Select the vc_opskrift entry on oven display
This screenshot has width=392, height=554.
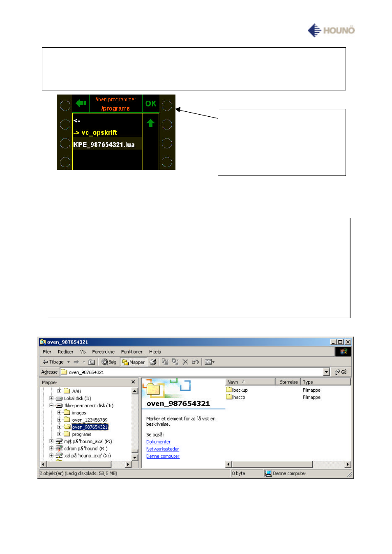95,132
